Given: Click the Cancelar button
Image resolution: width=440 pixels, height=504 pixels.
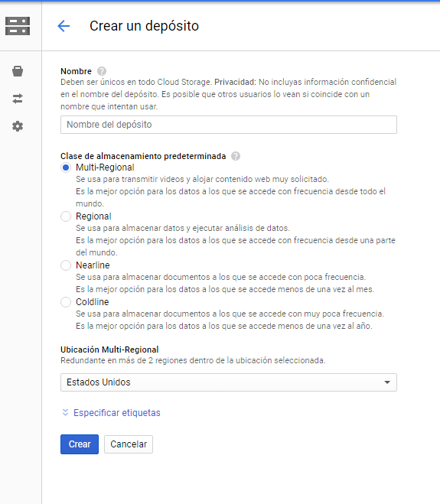Looking at the screenshot, I should [x=129, y=444].
